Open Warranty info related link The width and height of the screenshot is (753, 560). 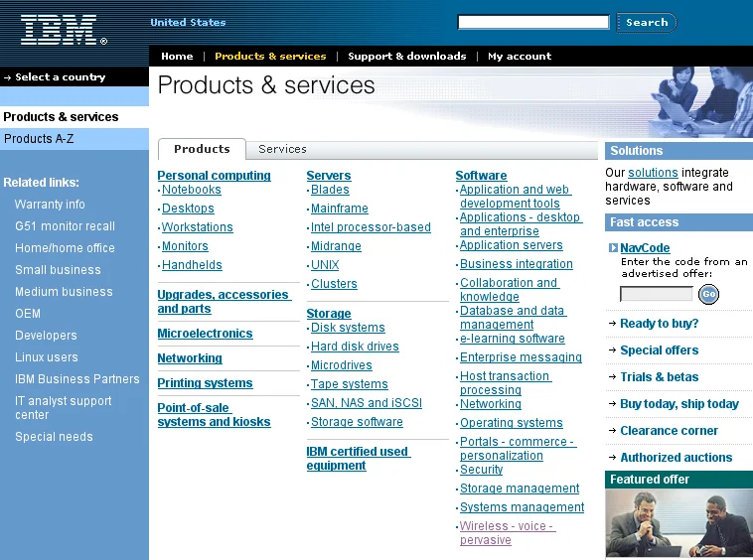[x=50, y=205]
